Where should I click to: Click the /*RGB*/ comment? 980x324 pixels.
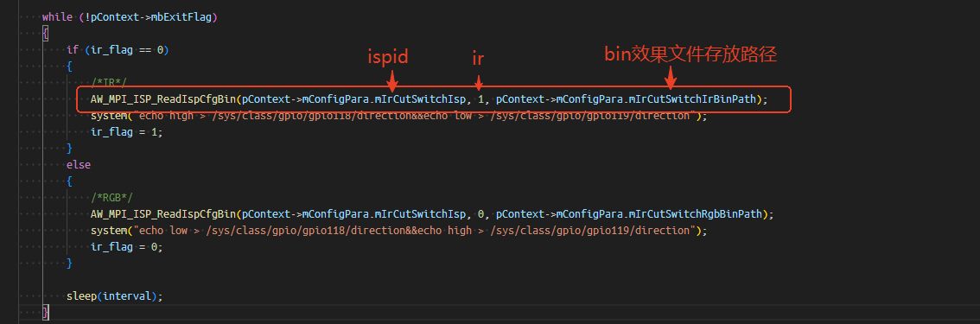(111, 197)
